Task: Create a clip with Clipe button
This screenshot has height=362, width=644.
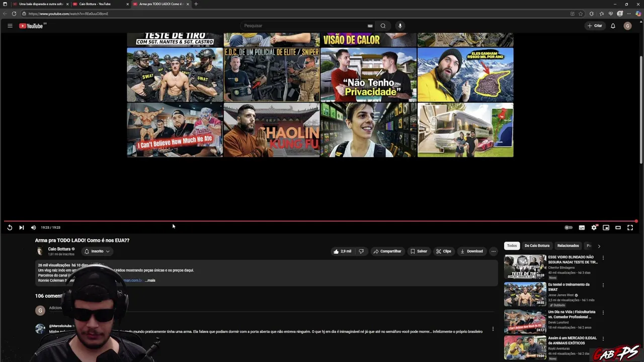Action: [x=444, y=251]
